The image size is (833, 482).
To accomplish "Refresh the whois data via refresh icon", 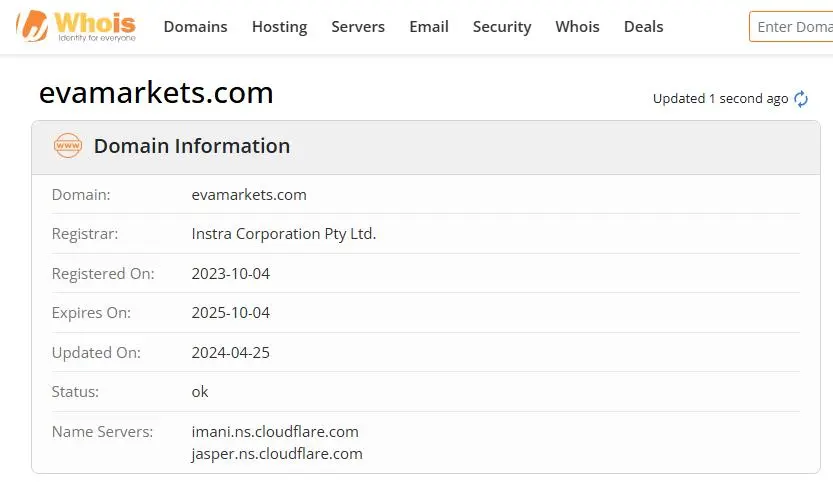I will coord(801,99).
